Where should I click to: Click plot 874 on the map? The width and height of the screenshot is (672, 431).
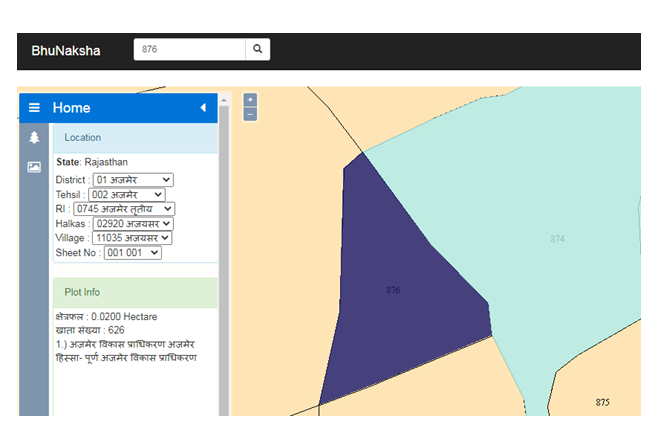(557, 238)
